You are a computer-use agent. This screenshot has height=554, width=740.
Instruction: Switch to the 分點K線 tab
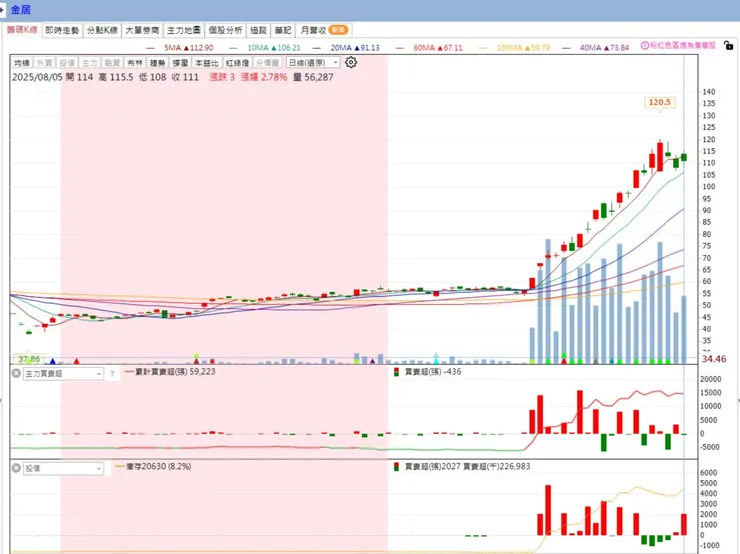(102, 30)
